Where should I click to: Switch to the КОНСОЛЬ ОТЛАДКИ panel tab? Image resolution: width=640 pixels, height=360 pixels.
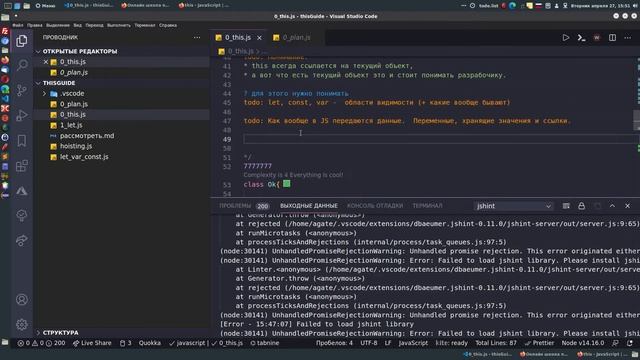point(375,206)
